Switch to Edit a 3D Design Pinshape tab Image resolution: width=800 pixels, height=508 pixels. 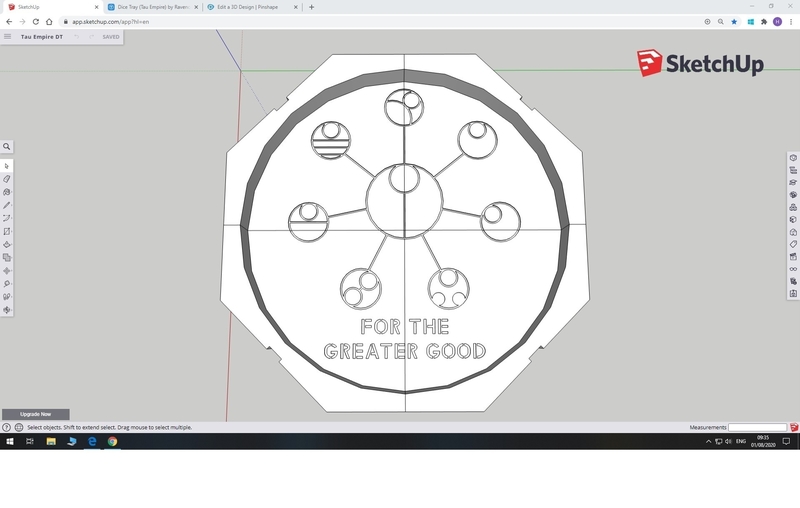252,7
